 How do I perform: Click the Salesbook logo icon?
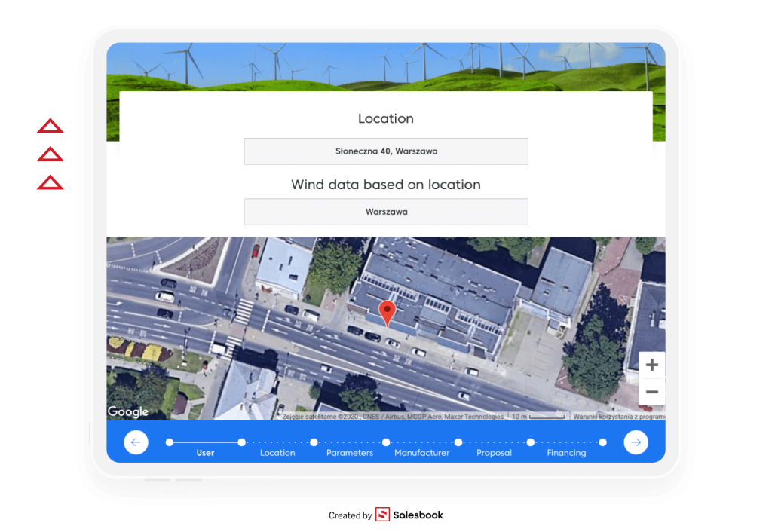click(x=382, y=514)
